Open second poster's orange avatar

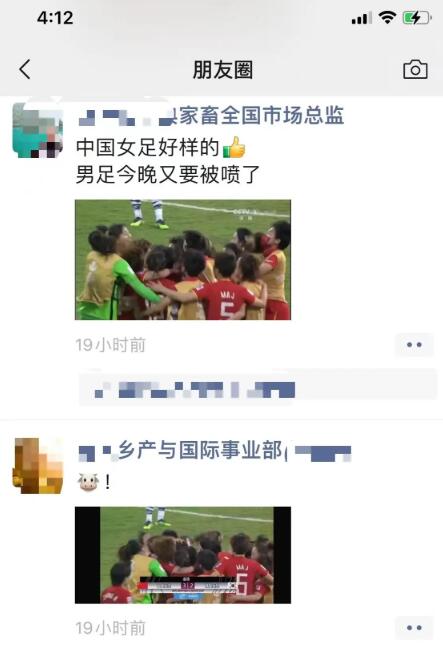tap(38, 466)
